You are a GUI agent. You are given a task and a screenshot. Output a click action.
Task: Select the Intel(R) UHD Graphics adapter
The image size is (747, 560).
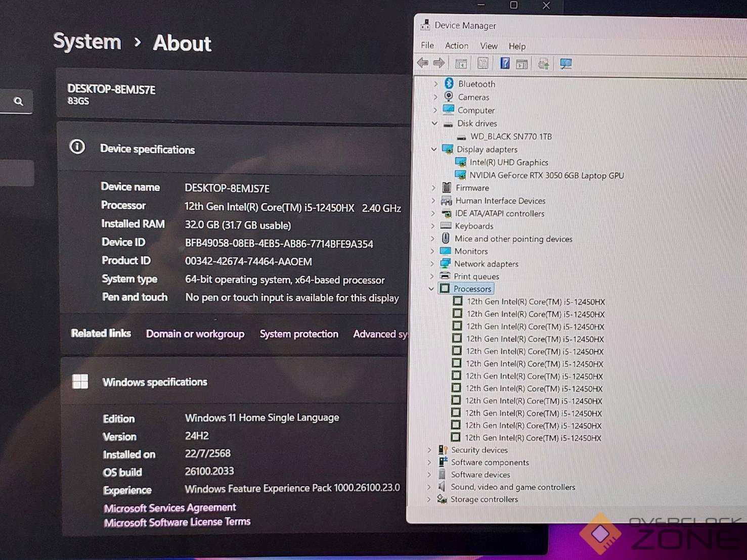pos(509,162)
